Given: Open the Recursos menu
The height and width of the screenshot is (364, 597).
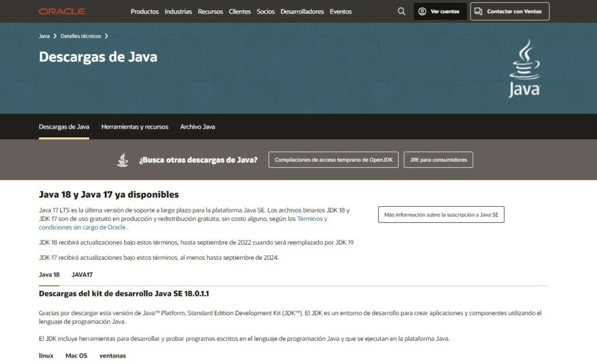Looking at the screenshot, I should pyautogui.click(x=210, y=12).
